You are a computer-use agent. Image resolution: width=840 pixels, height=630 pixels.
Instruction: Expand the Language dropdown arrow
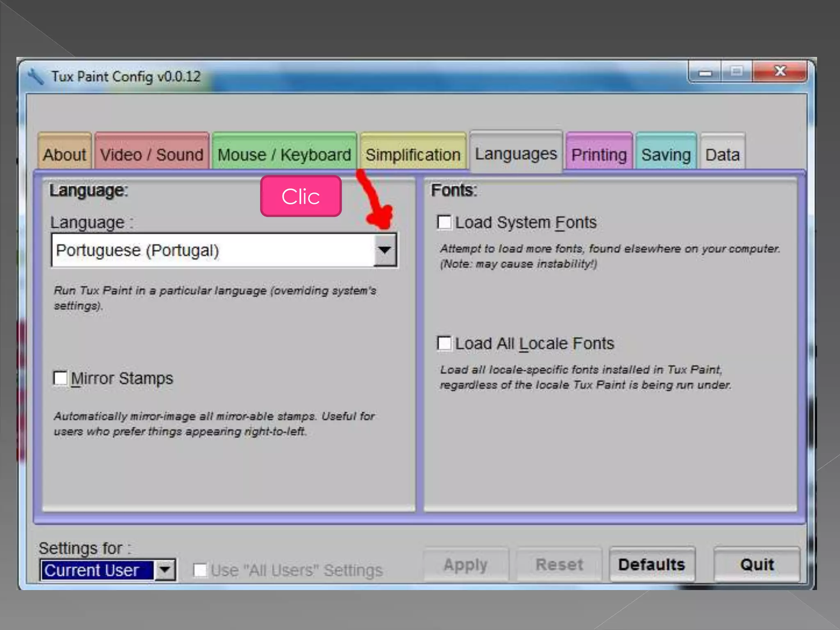point(385,250)
